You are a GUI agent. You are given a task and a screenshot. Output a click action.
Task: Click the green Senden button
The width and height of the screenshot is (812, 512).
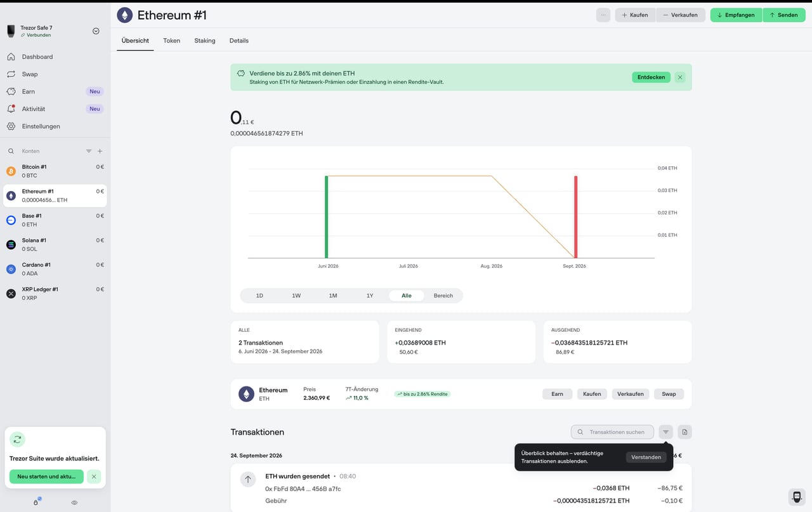(783, 15)
